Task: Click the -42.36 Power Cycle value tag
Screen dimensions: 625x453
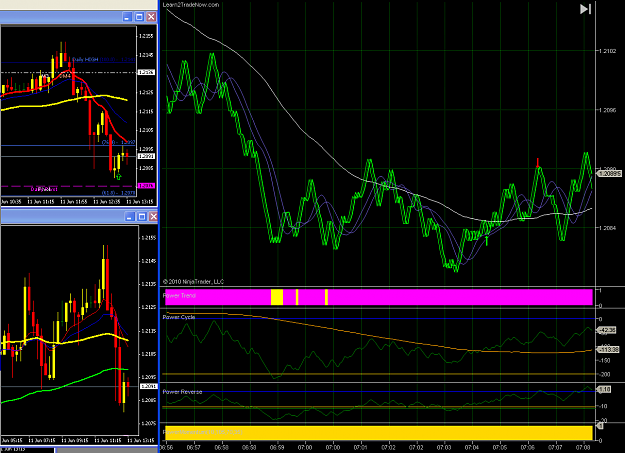Action: click(x=607, y=330)
